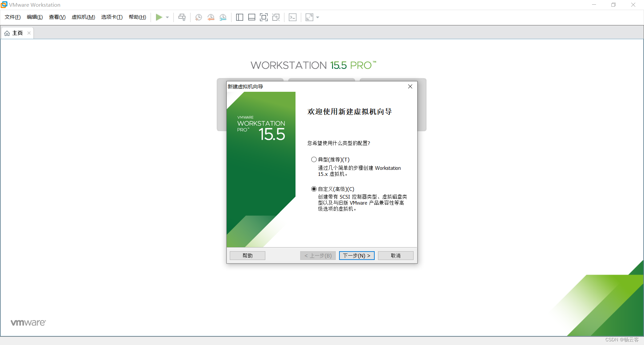Click the 取消 button in the wizard
The image size is (644, 345).
[396, 256]
